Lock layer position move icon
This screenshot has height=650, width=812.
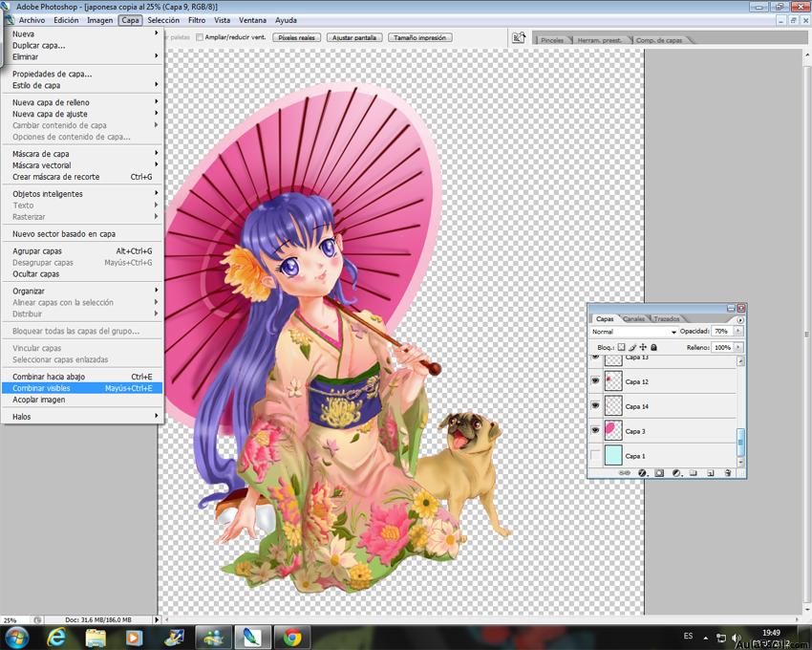tap(643, 347)
